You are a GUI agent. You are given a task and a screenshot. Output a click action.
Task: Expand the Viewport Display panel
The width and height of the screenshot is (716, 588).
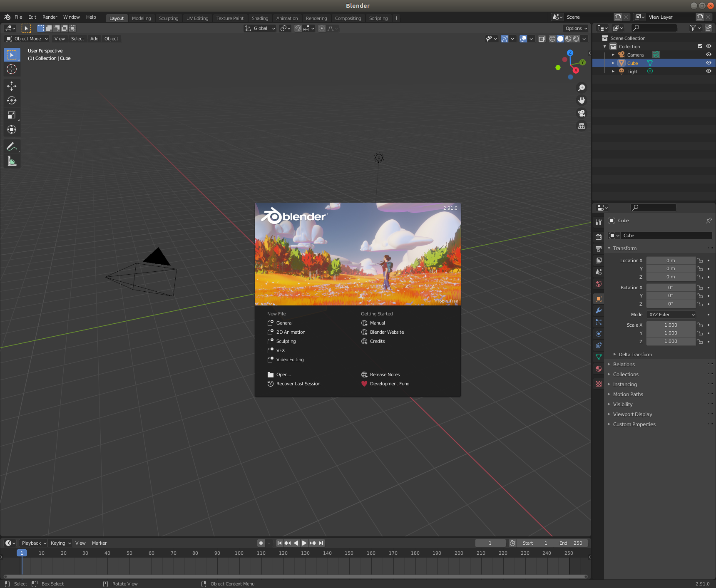coord(632,414)
